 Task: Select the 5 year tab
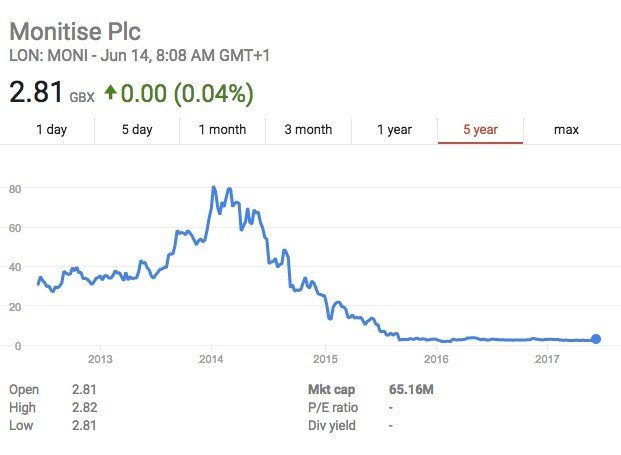coord(480,129)
